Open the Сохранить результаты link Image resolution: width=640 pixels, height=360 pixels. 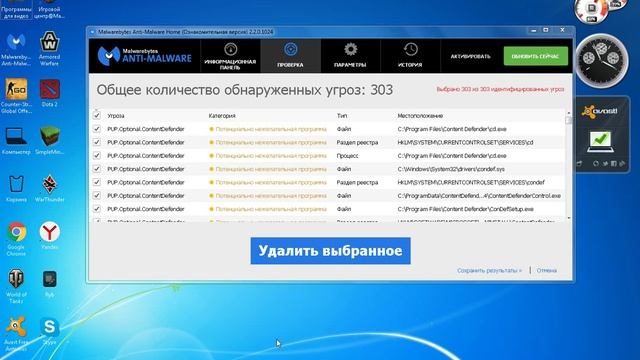(489, 270)
